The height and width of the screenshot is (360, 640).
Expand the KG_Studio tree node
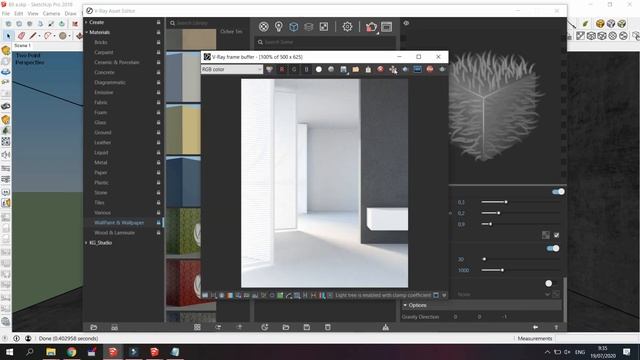pos(87,243)
